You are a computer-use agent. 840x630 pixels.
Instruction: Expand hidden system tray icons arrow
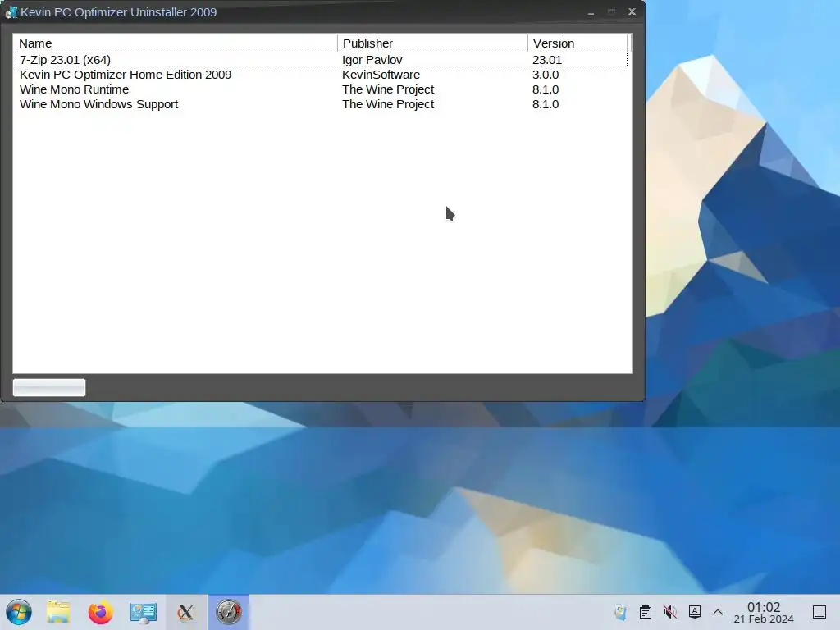coord(718,612)
